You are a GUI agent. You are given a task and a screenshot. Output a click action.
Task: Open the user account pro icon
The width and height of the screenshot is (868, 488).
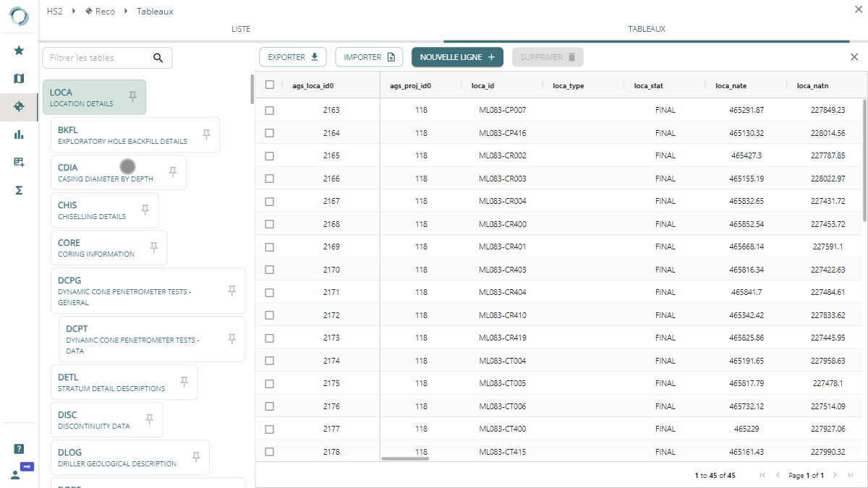[x=17, y=474]
